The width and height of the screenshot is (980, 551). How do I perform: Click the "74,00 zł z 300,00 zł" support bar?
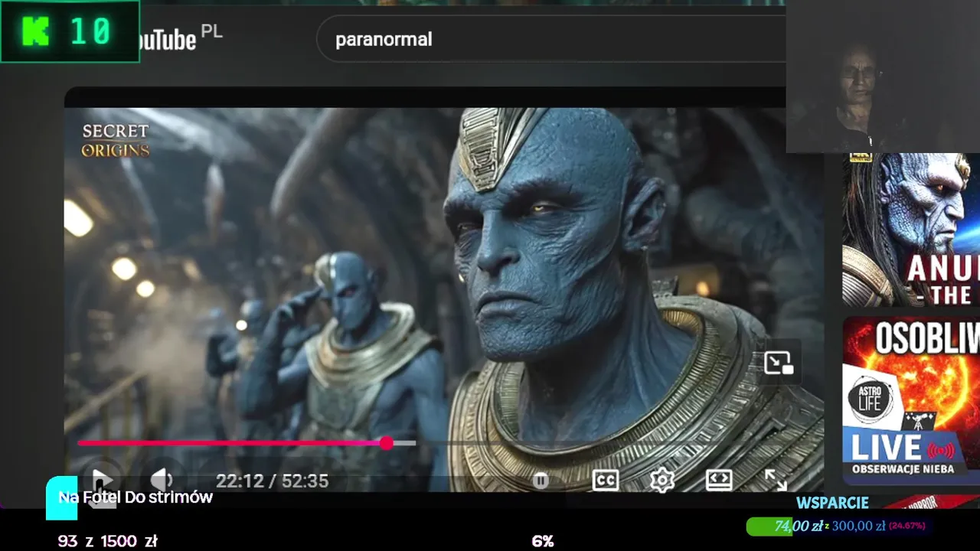point(841,527)
